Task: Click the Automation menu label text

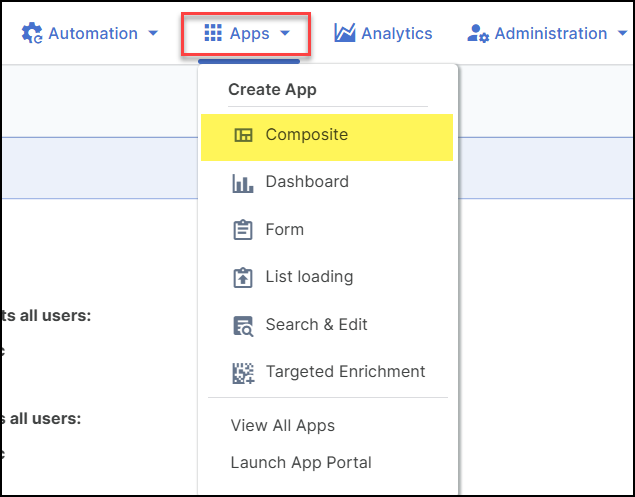Action: click(x=93, y=34)
